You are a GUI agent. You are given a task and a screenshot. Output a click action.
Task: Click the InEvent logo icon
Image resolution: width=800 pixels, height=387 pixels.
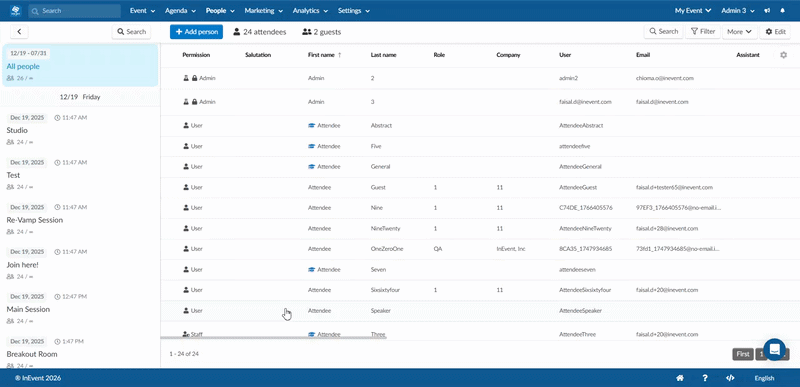pos(16,11)
